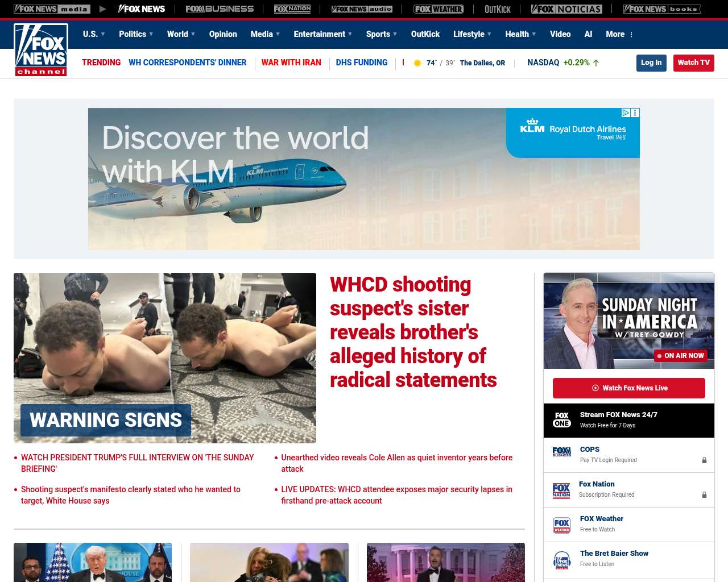Click the Fox One stream icon
The width and height of the screenshot is (728, 582).
(562, 420)
